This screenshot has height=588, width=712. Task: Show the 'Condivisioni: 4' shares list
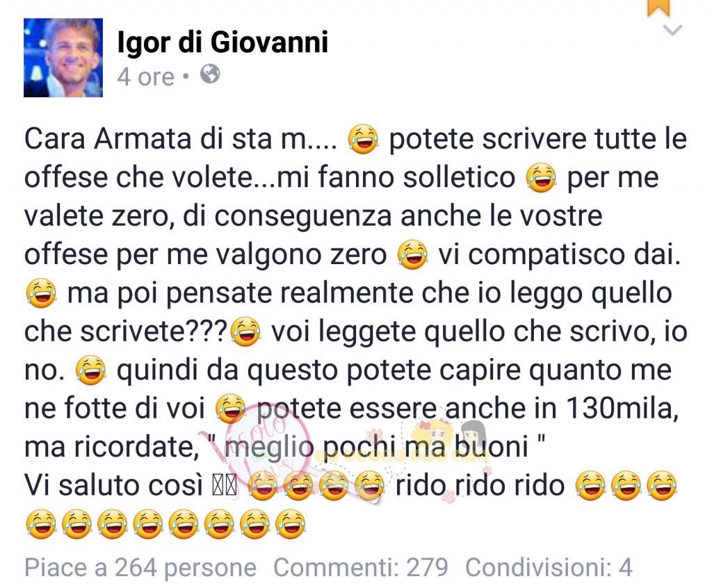(549, 568)
